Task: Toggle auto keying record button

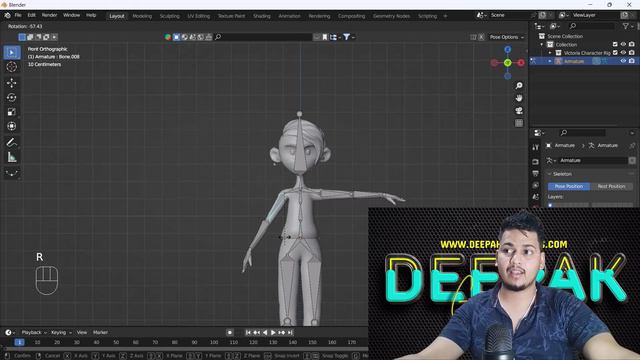Action: pos(230,333)
